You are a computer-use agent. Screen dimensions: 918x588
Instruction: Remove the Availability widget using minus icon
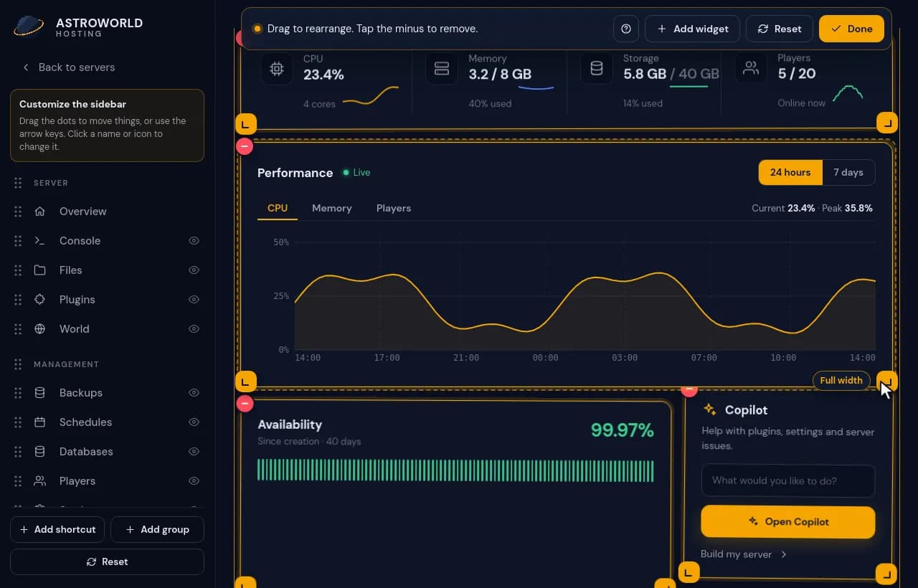[x=245, y=403]
